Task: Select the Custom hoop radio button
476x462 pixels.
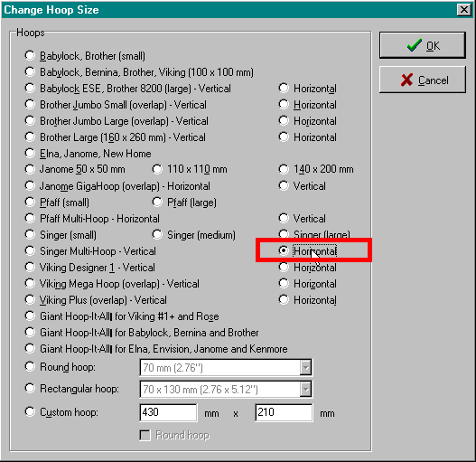Action: coord(61,412)
